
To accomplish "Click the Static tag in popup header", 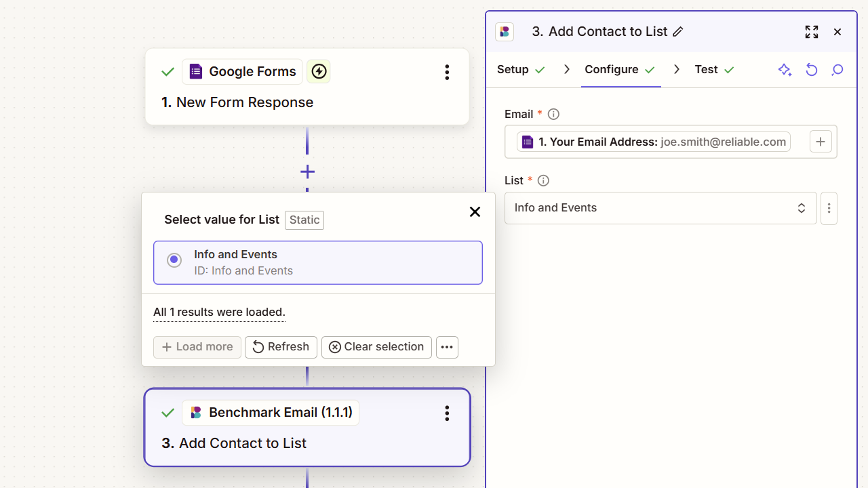I will (x=304, y=220).
